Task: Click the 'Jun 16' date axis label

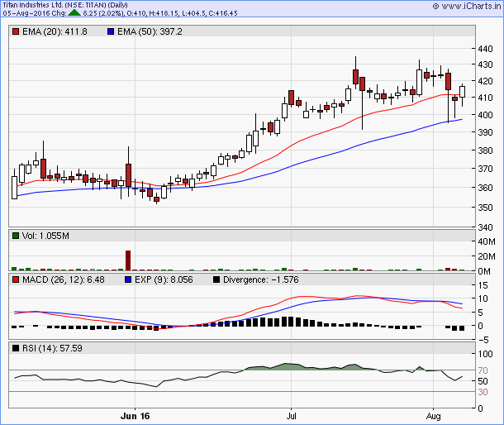Action: pyautogui.click(x=135, y=416)
